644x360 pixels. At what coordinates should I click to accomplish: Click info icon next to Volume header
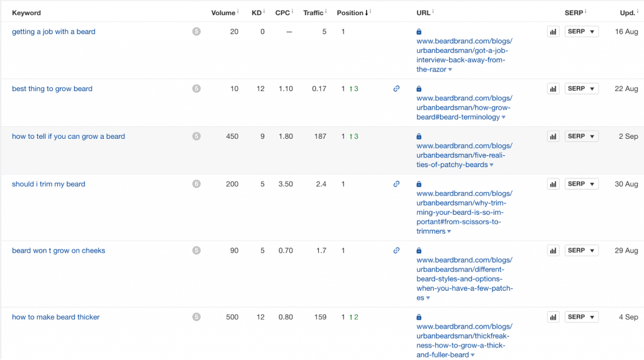[x=238, y=12]
